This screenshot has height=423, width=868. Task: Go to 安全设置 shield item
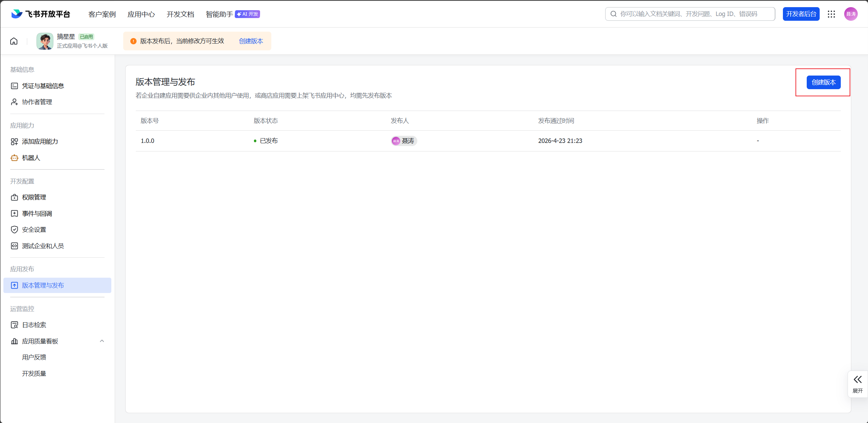(34, 230)
